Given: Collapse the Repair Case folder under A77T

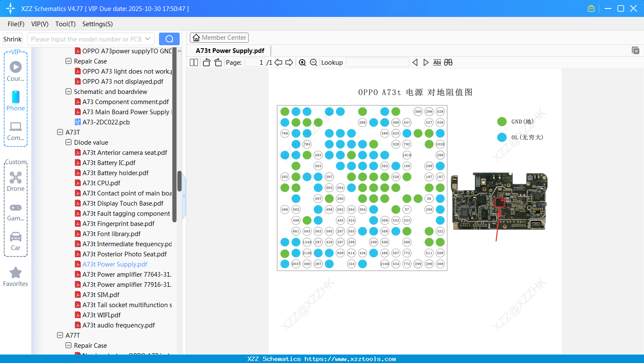Looking at the screenshot, I should (69, 346).
